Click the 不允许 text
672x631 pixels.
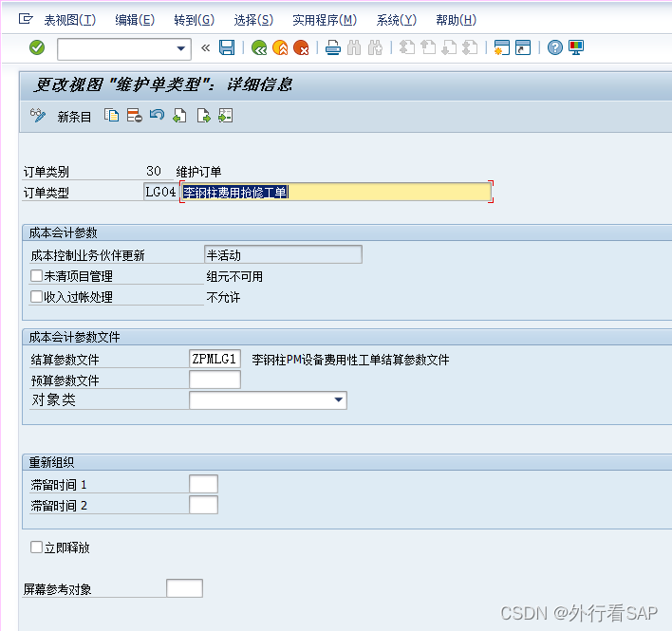pyautogui.click(x=223, y=297)
